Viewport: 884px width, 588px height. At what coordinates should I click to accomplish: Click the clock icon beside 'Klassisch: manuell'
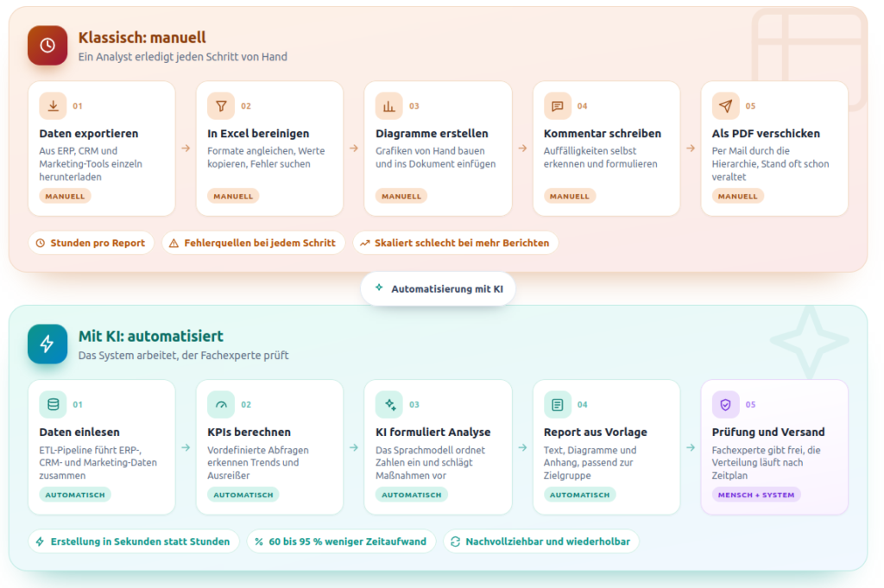47,45
